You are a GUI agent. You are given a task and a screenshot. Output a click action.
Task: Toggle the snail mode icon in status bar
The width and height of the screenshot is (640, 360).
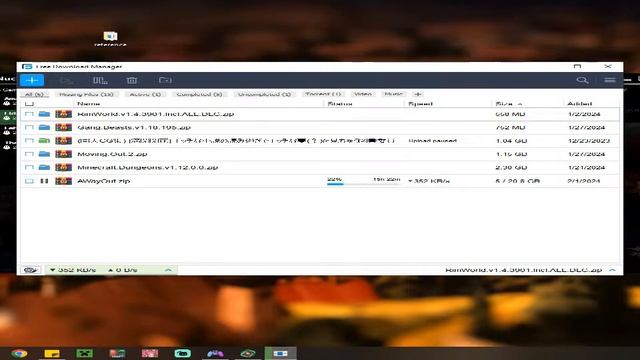[x=31, y=270]
